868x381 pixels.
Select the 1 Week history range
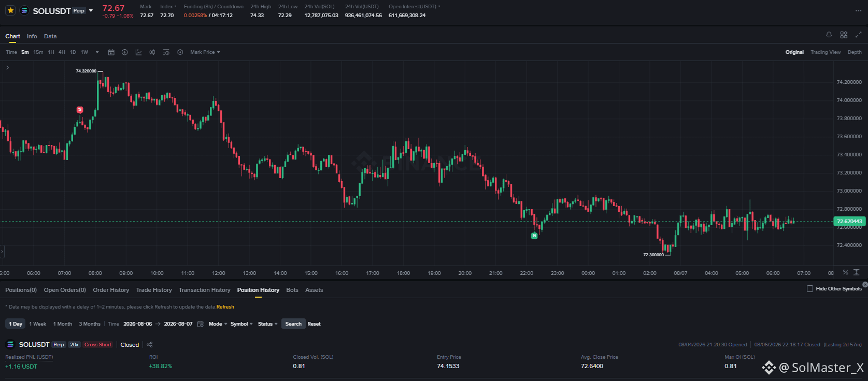[x=38, y=324]
